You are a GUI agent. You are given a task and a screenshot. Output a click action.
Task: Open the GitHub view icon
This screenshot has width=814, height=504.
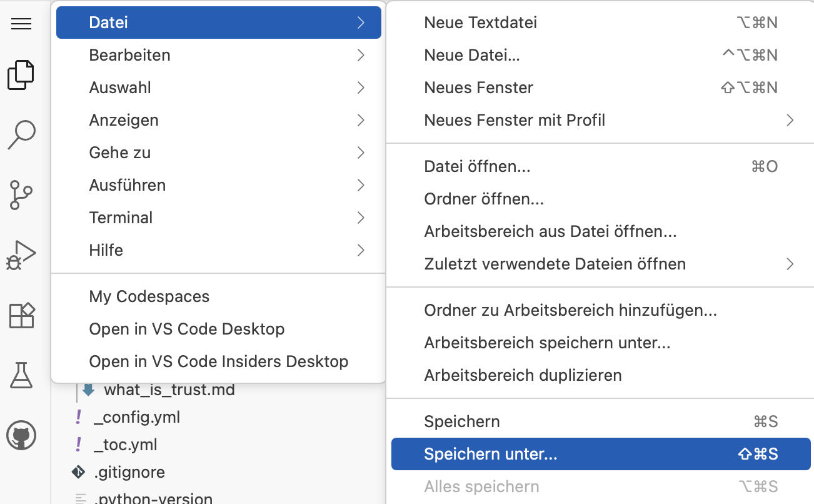coord(21,435)
